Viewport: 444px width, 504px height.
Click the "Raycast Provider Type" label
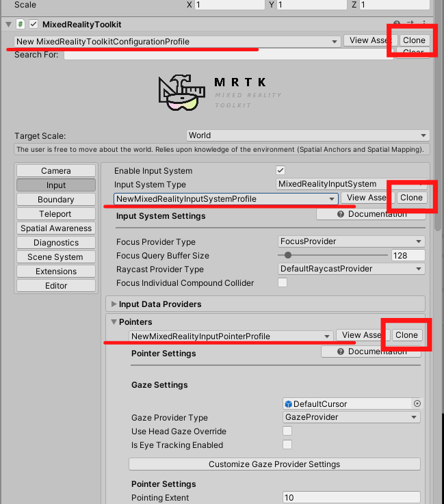pyautogui.click(x=160, y=269)
